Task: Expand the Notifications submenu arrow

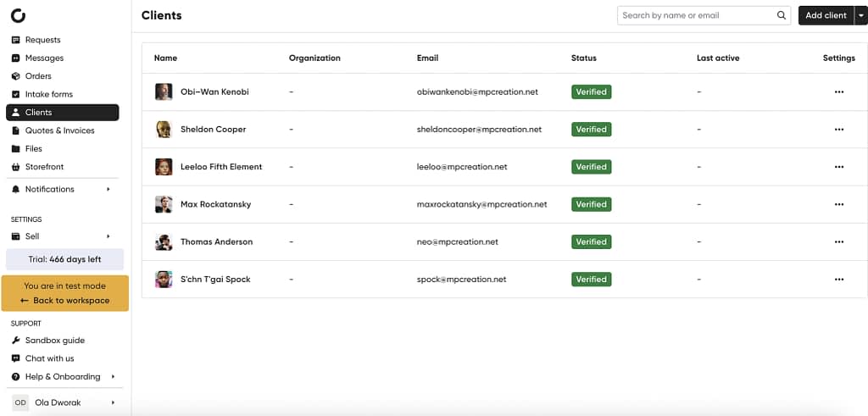Action: click(108, 189)
